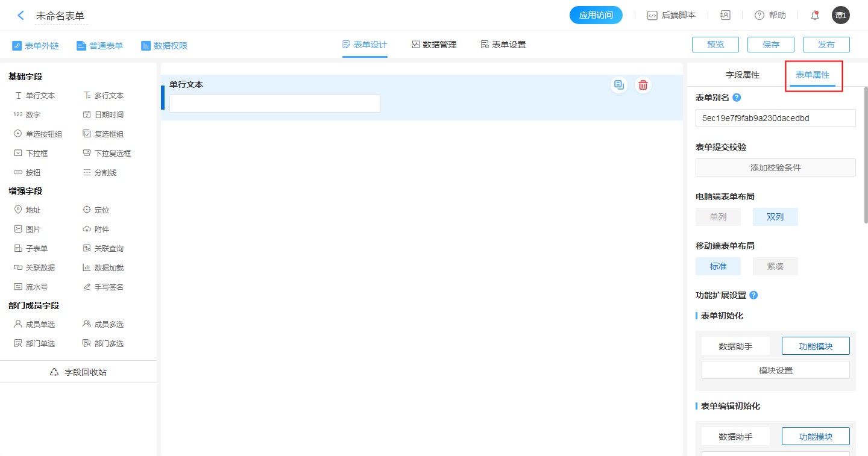Open the 数据管理 tab
This screenshot has height=456, width=868.
(x=434, y=45)
